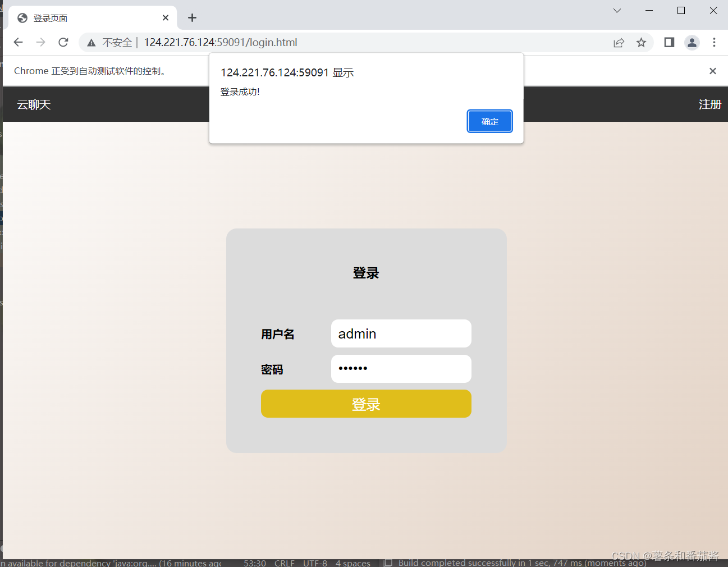This screenshot has height=567, width=728.
Task: Click the browser forward arrow
Action: click(40, 42)
